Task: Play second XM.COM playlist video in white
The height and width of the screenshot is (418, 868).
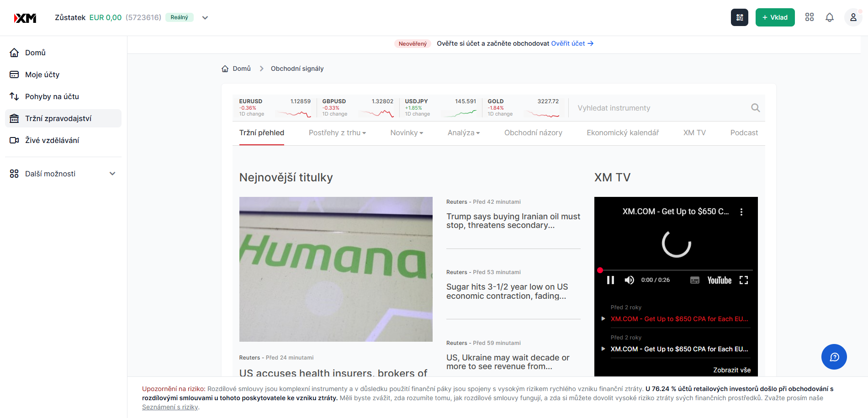Action: coord(679,349)
